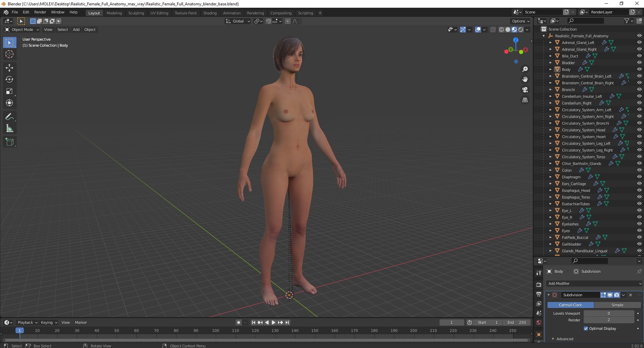Open viewport Options dropdown
The height and width of the screenshot is (348, 644).
(520, 21)
